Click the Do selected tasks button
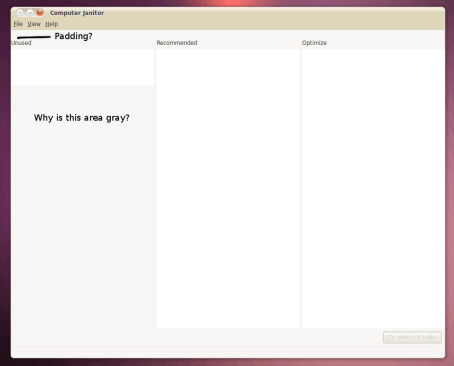454x366 pixels. [412, 337]
